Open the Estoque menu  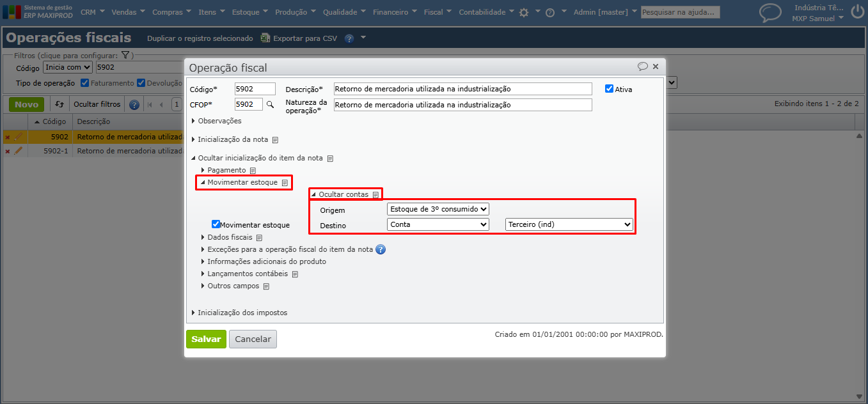(250, 12)
